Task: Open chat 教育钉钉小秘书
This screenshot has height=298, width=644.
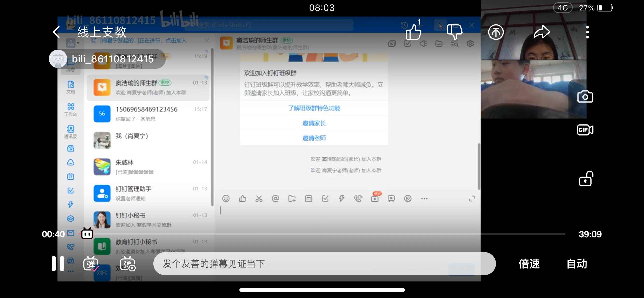Action: 148,246
